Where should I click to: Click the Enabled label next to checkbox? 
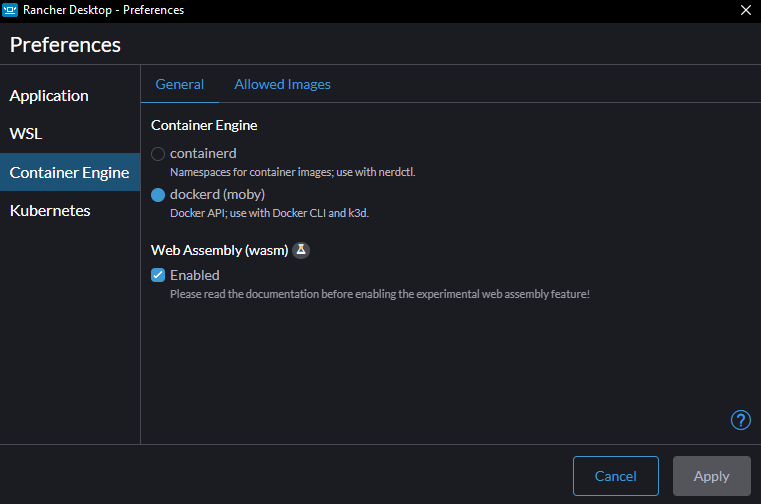coord(195,275)
